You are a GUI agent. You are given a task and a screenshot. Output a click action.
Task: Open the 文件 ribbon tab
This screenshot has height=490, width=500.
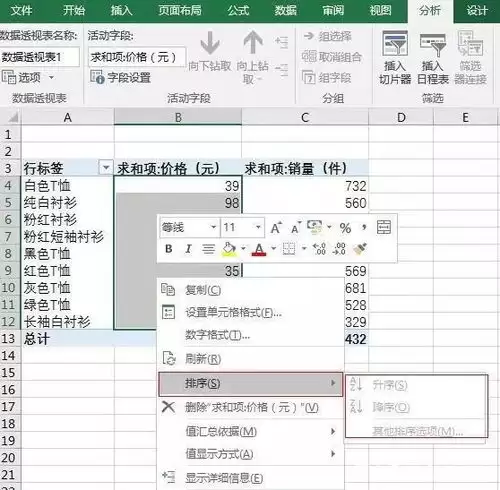pos(22,11)
